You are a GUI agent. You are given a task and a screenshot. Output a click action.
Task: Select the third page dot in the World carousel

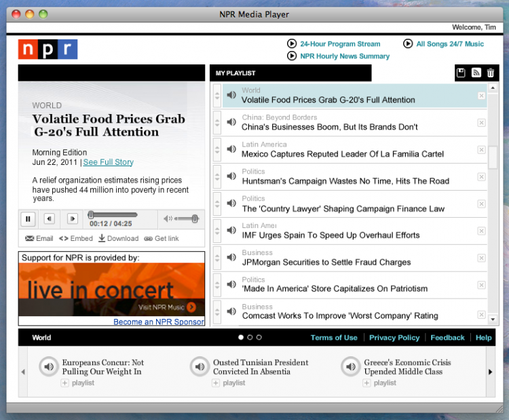[x=259, y=337]
